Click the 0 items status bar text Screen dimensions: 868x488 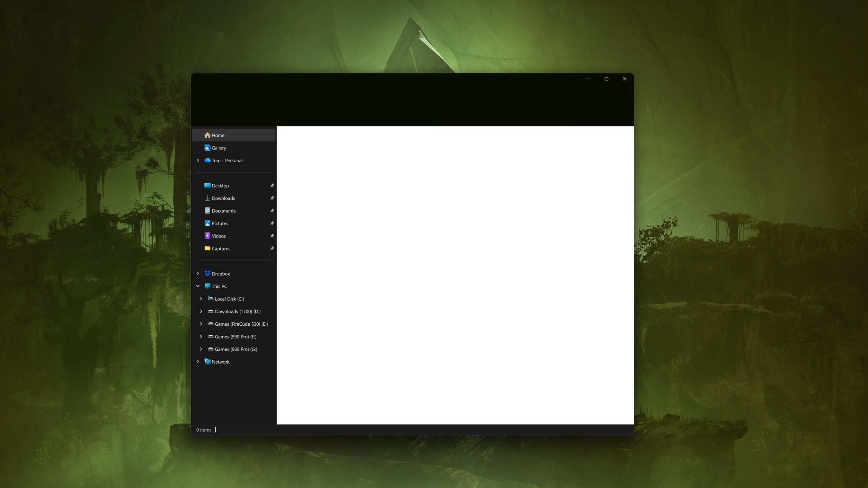pos(204,430)
